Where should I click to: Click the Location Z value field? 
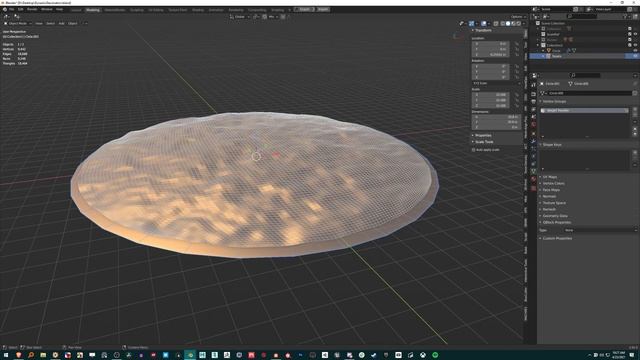tap(491, 54)
